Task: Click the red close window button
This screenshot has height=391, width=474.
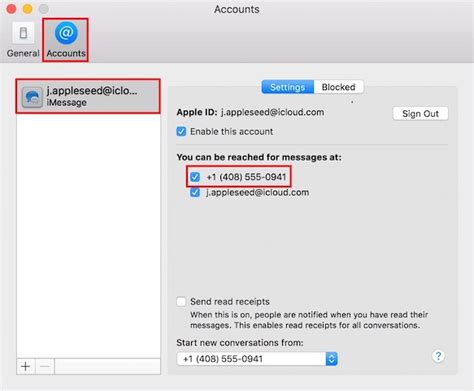Action: click(x=11, y=9)
